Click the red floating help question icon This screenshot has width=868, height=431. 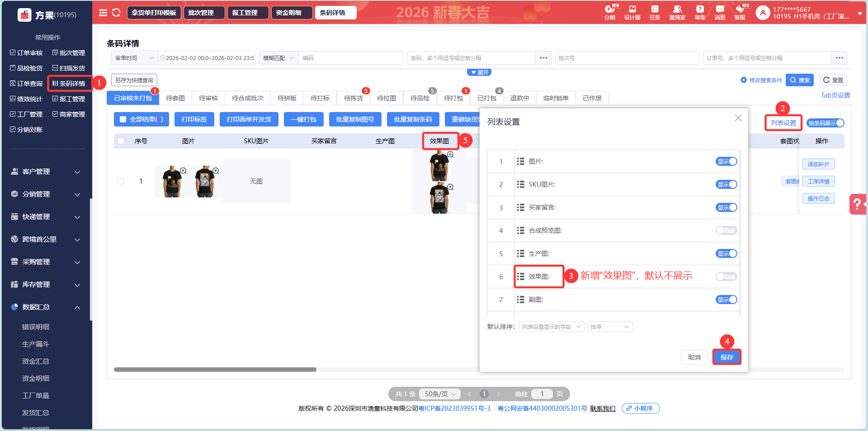(x=858, y=204)
